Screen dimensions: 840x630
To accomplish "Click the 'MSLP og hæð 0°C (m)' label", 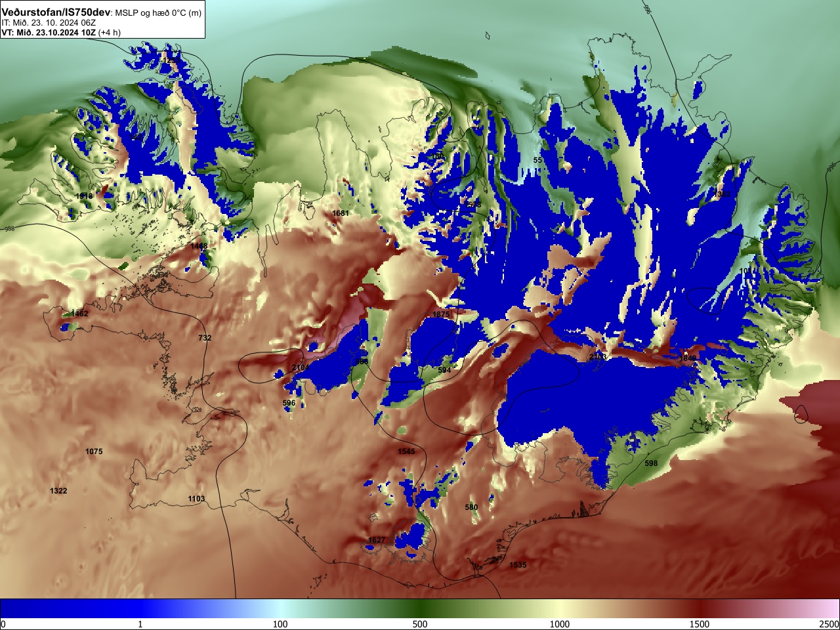I will point(158,13).
